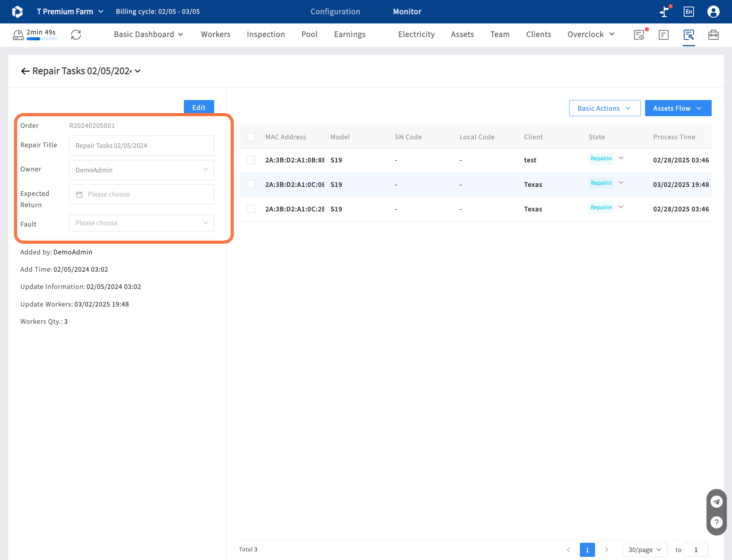Go to the next page arrow

[x=607, y=550]
